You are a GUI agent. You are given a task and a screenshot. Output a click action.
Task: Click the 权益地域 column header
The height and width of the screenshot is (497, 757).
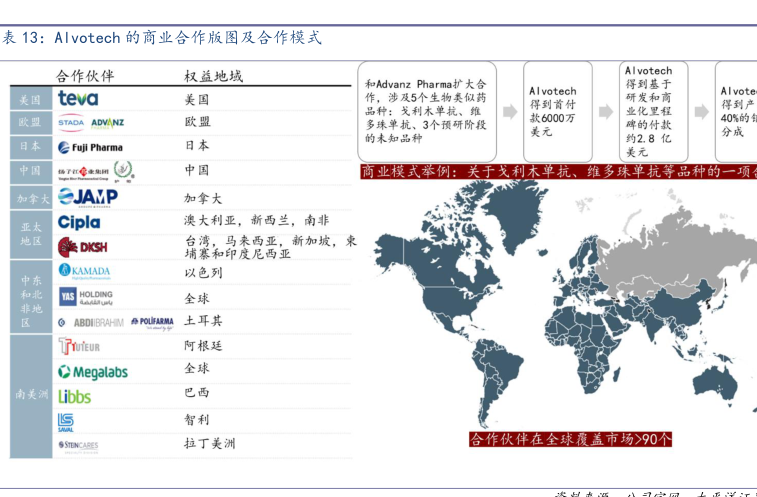click(213, 76)
